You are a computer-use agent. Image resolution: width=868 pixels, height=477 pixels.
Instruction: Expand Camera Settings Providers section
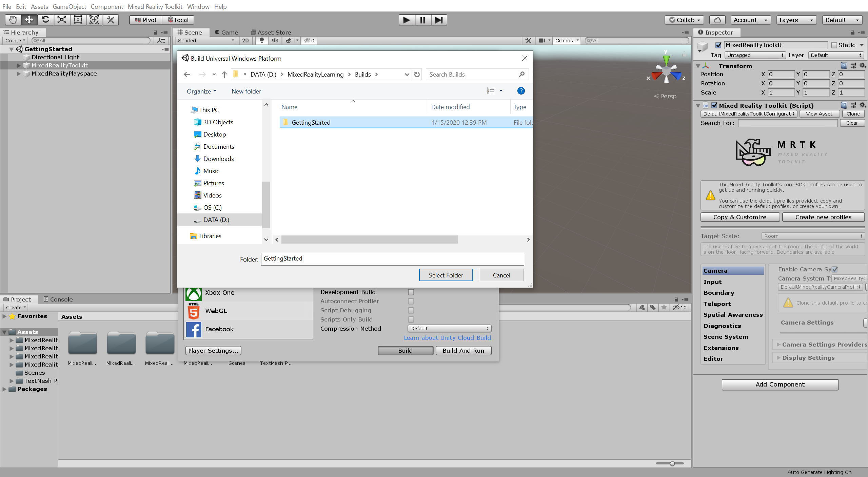[x=778, y=345]
